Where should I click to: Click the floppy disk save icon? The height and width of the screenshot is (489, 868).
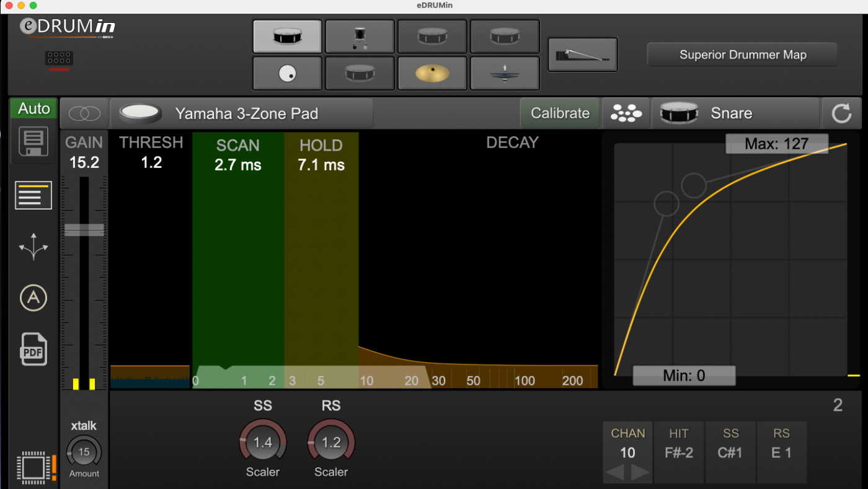(x=33, y=142)
